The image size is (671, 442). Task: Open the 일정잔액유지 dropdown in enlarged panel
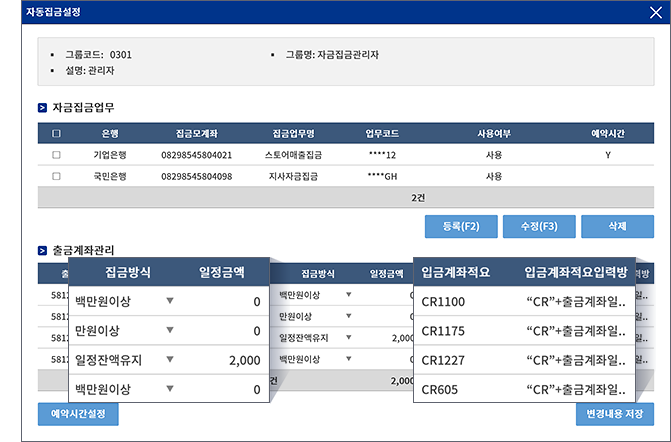(x=169, y=360)
